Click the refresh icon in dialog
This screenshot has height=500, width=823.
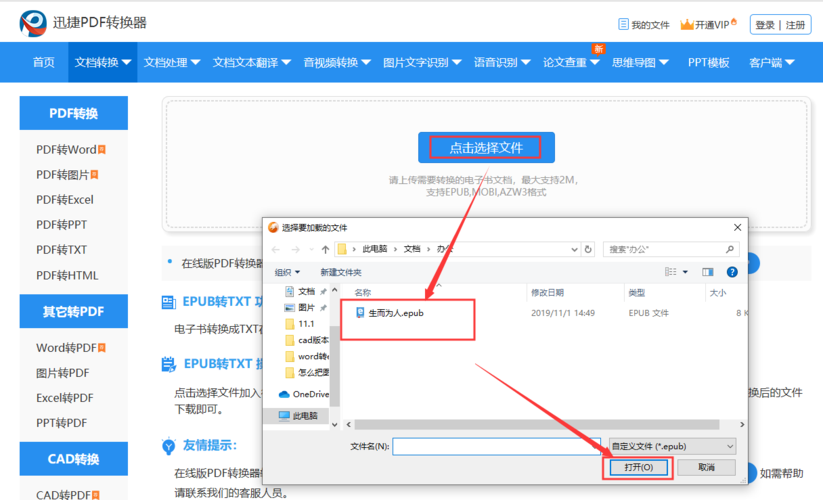(x=588, y=249)
